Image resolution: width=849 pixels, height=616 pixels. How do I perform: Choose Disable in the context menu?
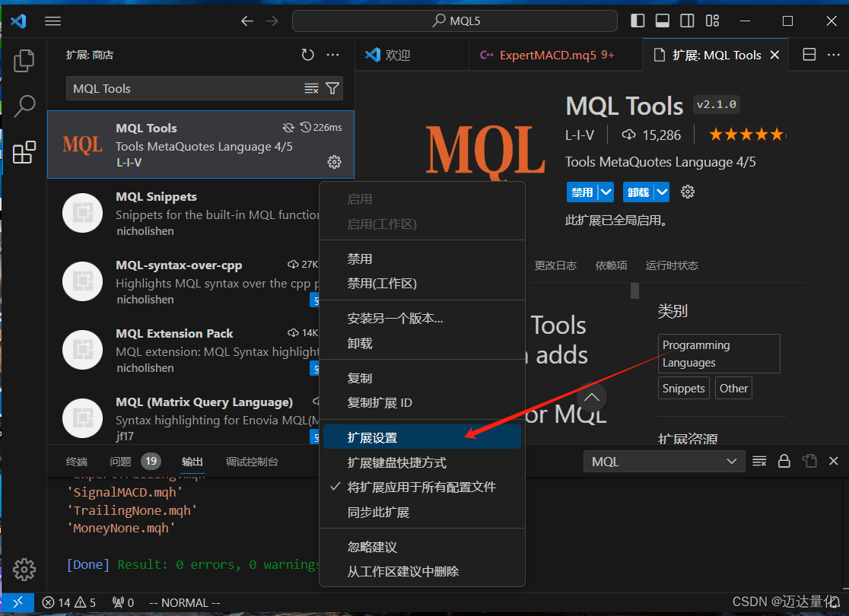point(421,259)
